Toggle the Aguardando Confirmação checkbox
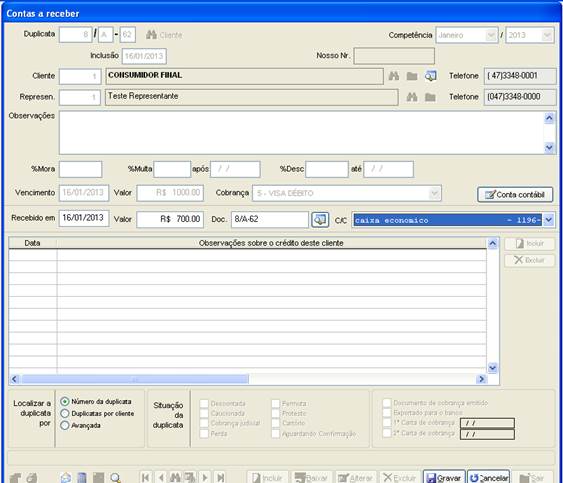The image size is (563, 483). 275,434
